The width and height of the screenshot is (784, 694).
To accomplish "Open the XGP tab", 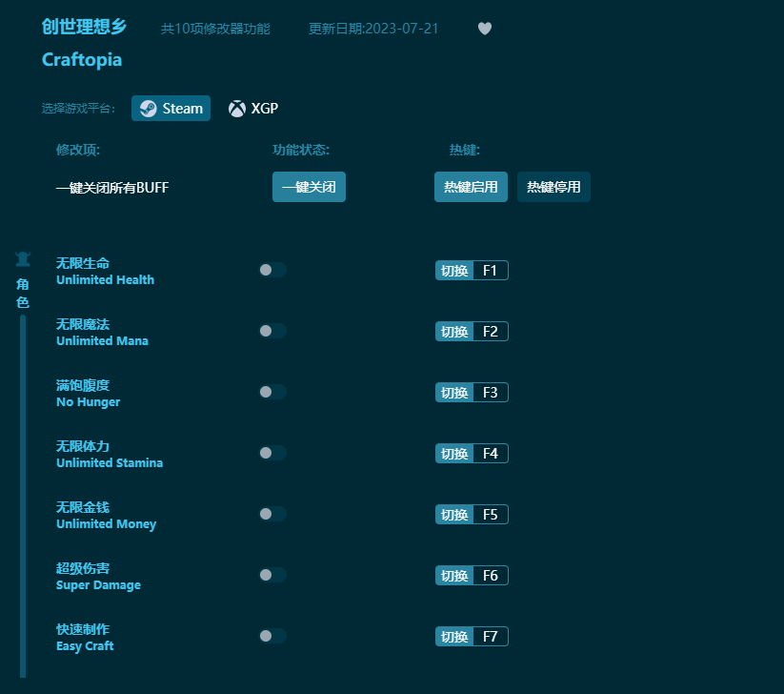I will (252, 108).
